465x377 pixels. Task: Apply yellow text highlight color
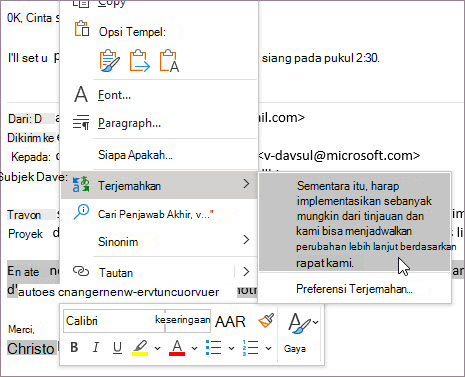pyautogui.click(x=140, y=348)
